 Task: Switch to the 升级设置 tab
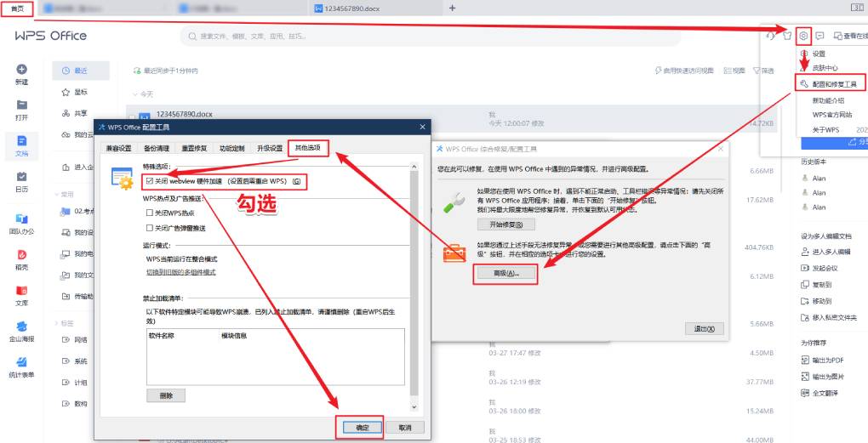tap(270, 148)
